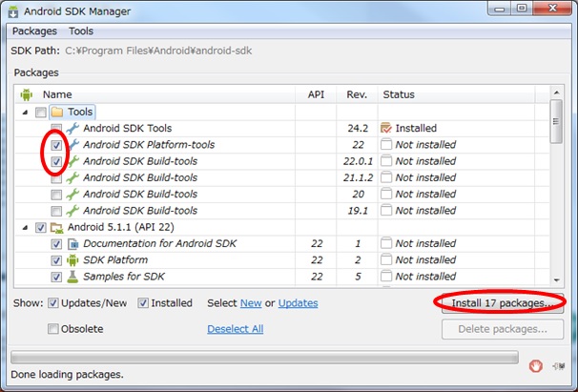
Task: Click the green wrench icon of Build-tools 22.0.1
Action: [x=72, y=161]
